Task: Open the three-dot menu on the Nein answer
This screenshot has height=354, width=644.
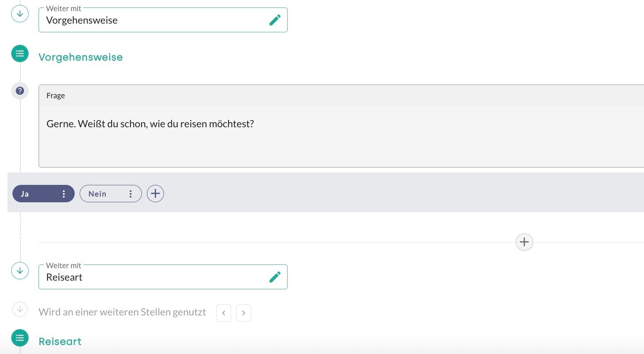Action: tap(130, 194)
